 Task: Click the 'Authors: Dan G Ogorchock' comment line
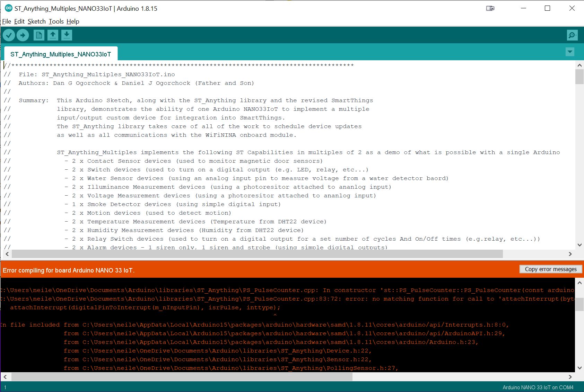tap(129, 83)
